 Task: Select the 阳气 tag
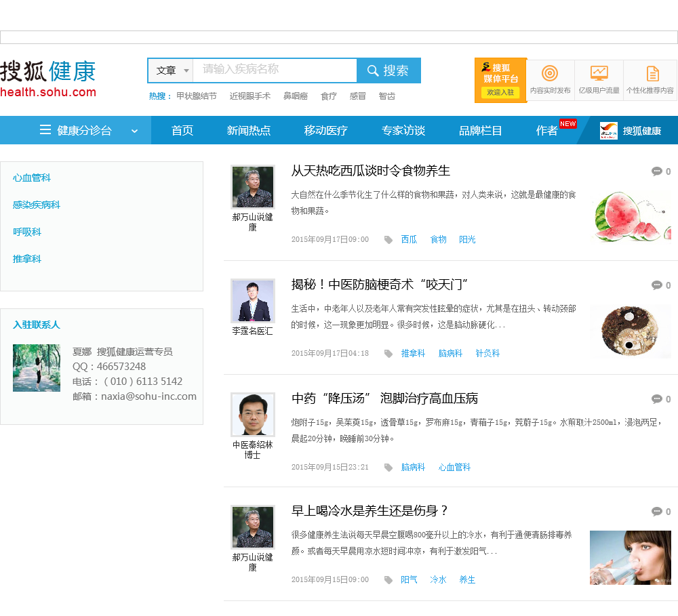409,579
